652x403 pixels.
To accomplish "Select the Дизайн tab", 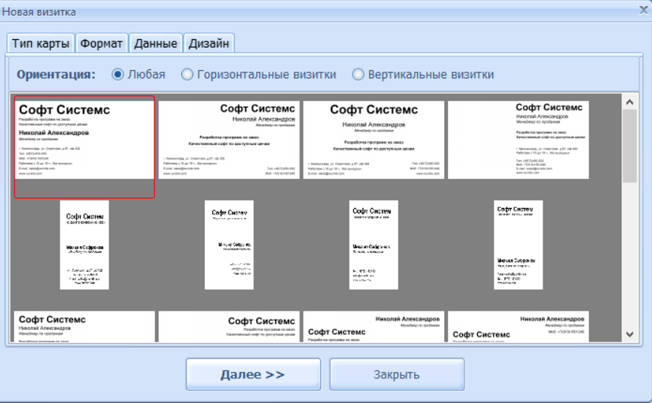I will [209, 43].
